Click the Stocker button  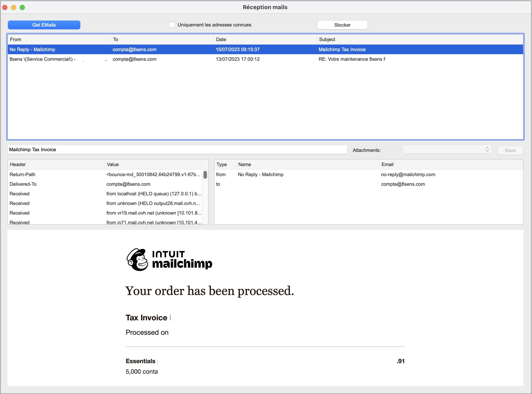(342, 24)
